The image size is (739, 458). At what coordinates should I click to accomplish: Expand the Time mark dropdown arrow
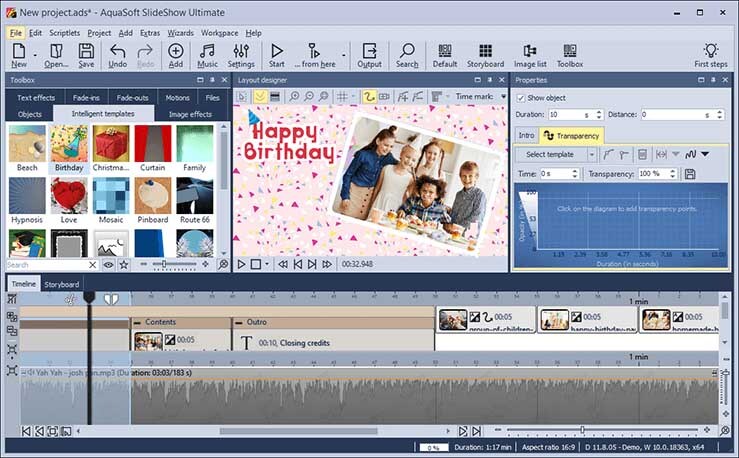tap(503, 97)
